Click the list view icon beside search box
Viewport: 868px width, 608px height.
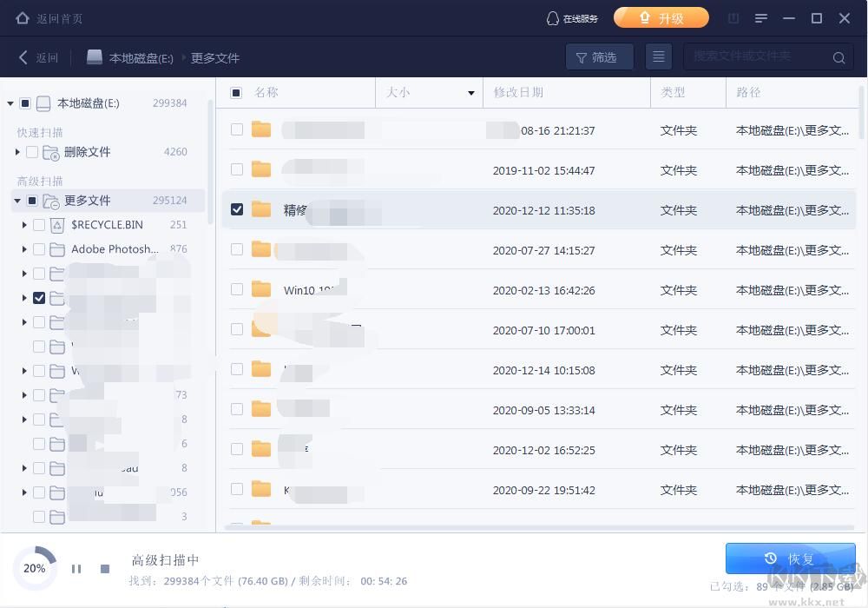click(659, 56)
